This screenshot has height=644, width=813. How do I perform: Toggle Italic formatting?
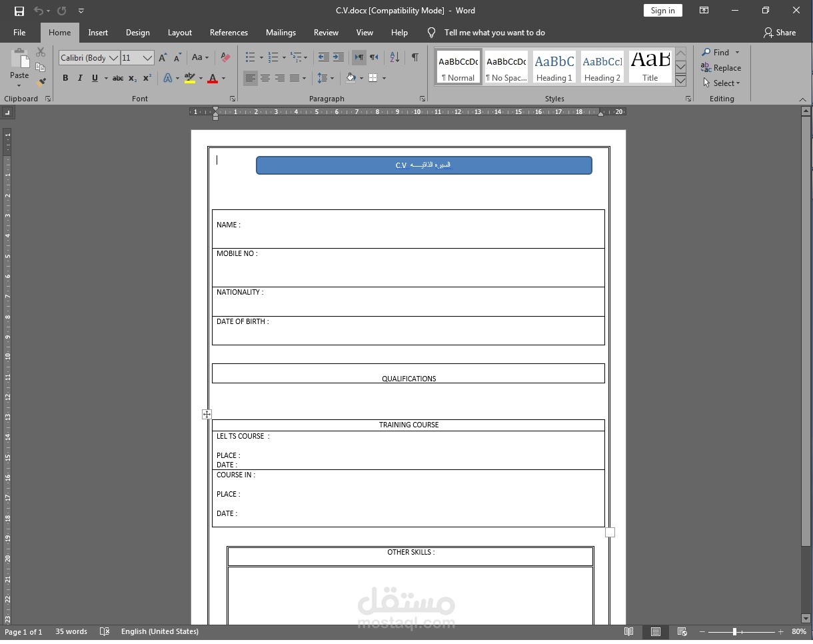[x=80, y=78]
